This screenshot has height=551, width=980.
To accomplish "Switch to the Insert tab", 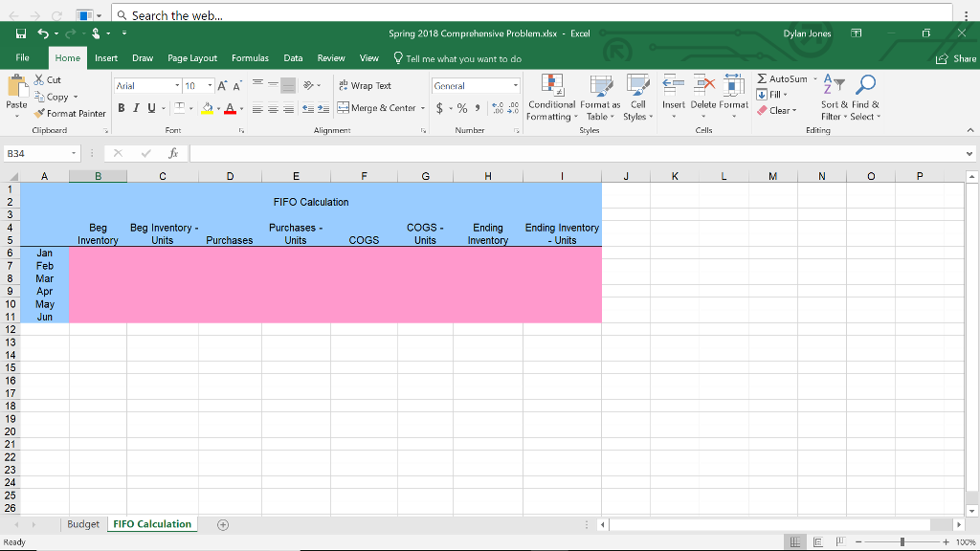I will coord(106,58).
